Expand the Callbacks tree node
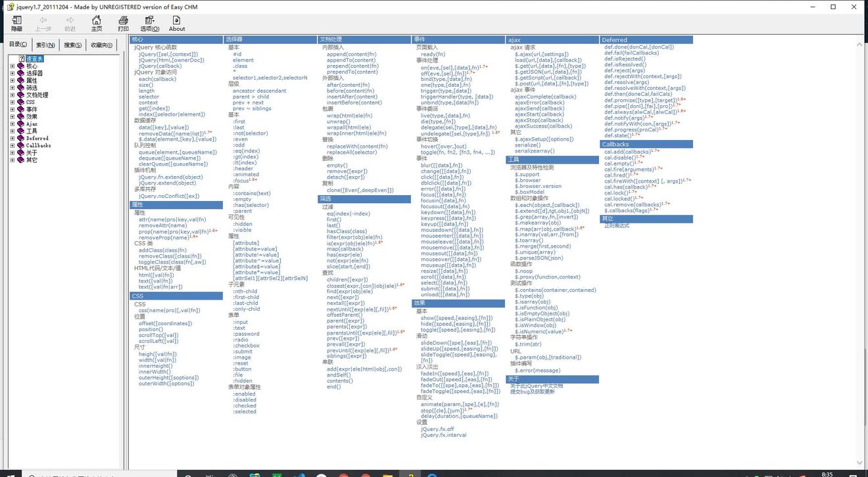 12,145
